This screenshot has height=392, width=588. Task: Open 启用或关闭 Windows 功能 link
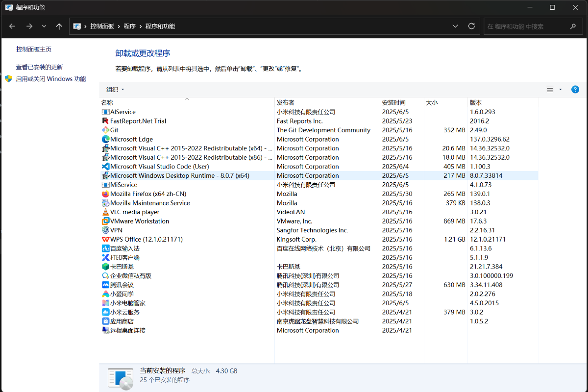[x=51, y=79]
